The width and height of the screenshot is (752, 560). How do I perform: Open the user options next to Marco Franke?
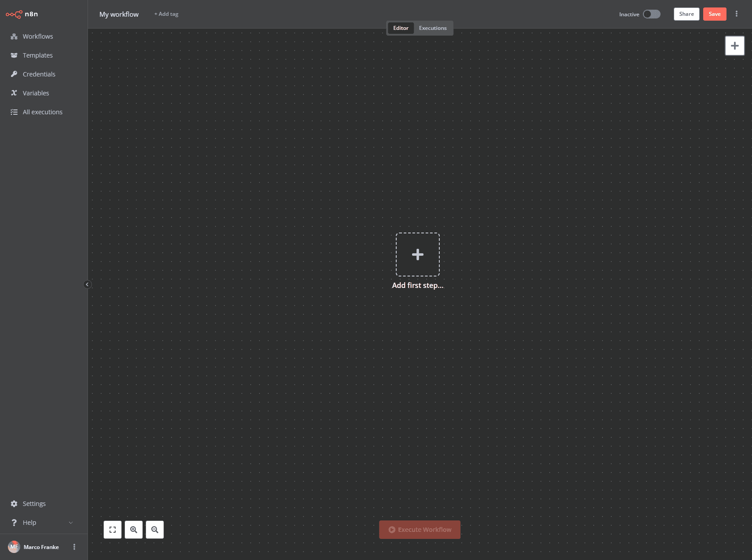(x=74, y=546)
